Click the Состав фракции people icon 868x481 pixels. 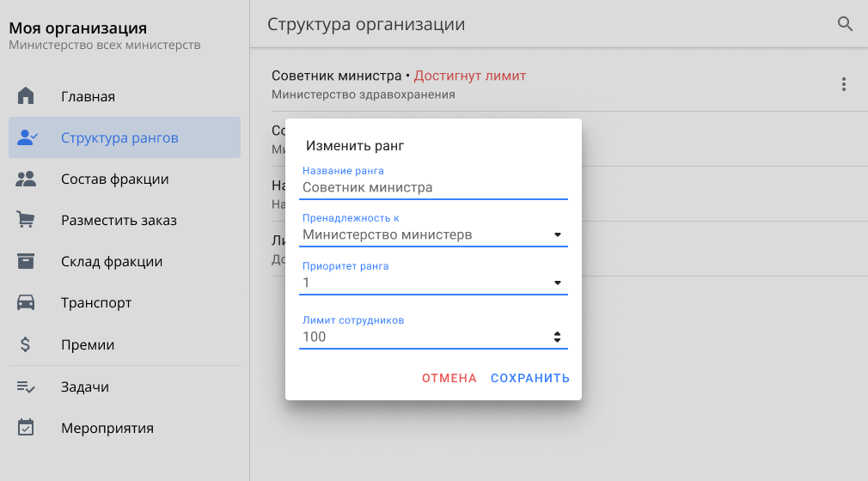coord(26,179)
